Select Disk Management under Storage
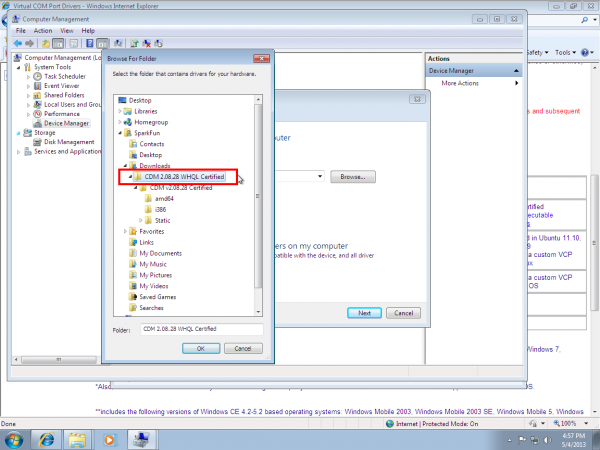This screenshot has width=600, height=450. 69,142
